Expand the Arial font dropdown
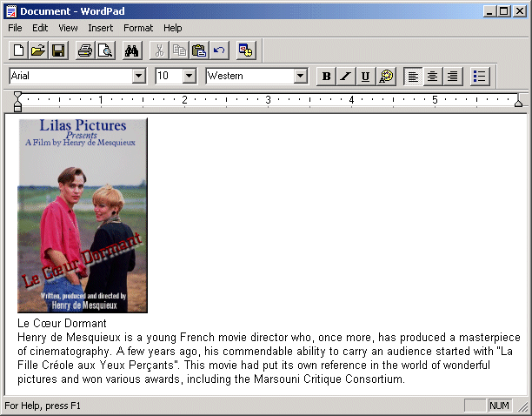 pyautogui.click(x=139, y=76)
